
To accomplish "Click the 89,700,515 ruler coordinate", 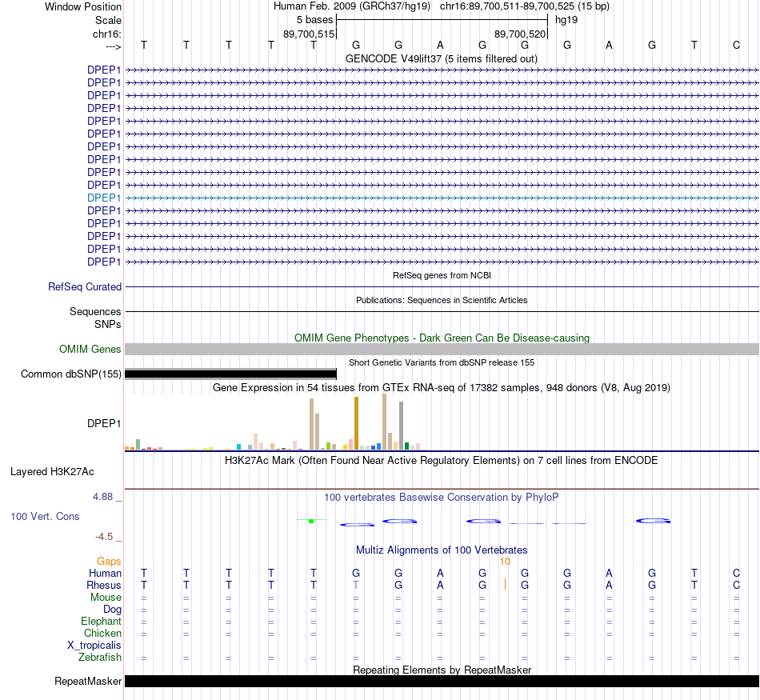I will tap(309, 34).
